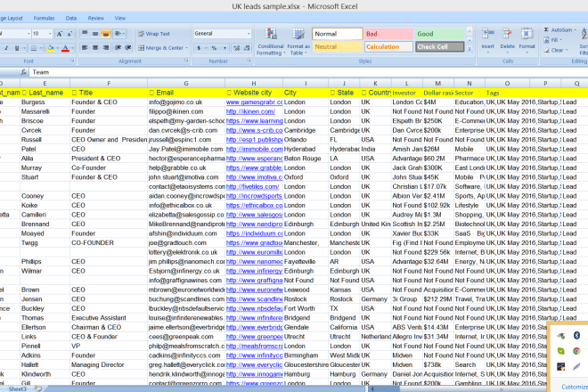Expand the cell styles gallery More arrow

[x=470, y=49]
